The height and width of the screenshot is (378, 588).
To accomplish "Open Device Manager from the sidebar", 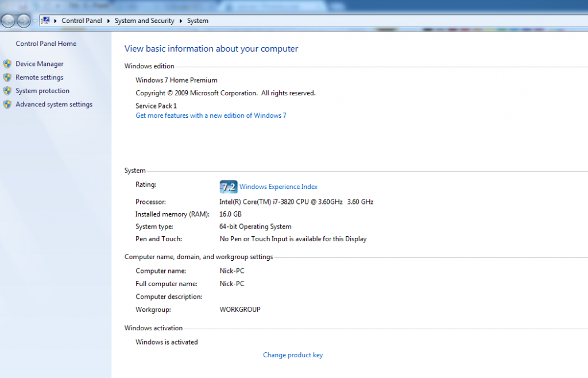I will pyautogui.click(x=40, y=64).
